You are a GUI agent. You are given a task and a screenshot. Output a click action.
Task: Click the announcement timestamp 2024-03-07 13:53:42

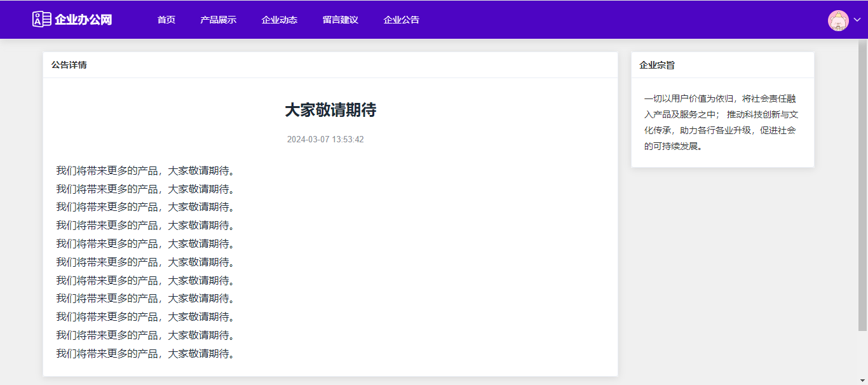[x=325, y=139]
